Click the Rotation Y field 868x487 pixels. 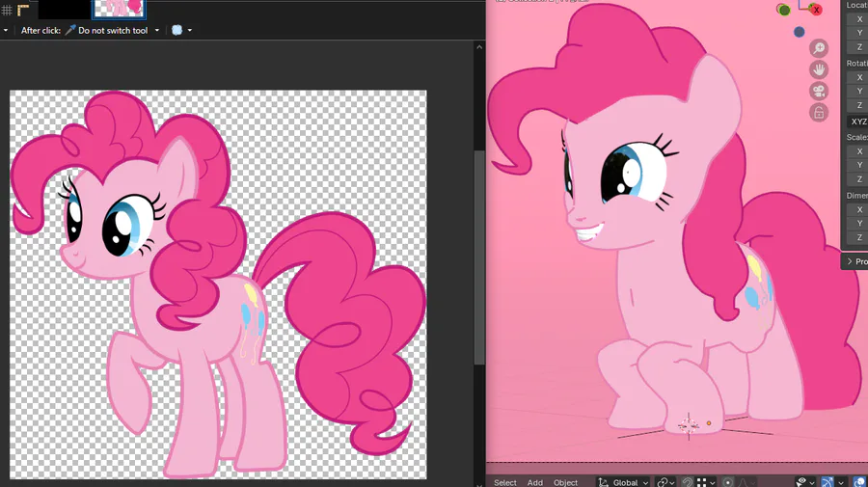[x=857, y=91]
